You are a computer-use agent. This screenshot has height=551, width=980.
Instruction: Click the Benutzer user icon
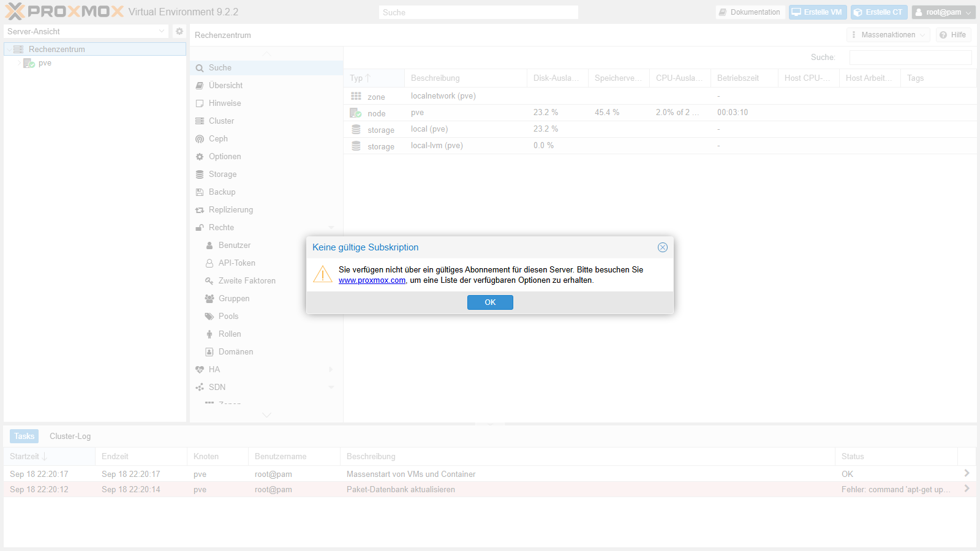[209, 246]
